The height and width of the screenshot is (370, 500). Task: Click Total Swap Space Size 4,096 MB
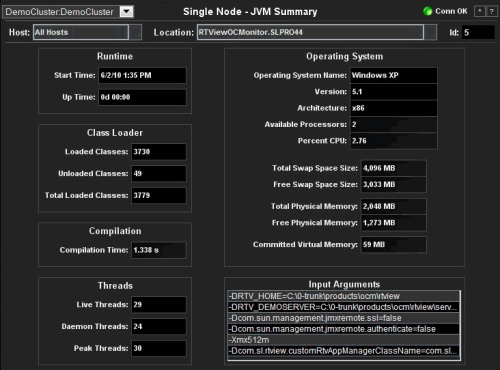[x=394, y=168]
